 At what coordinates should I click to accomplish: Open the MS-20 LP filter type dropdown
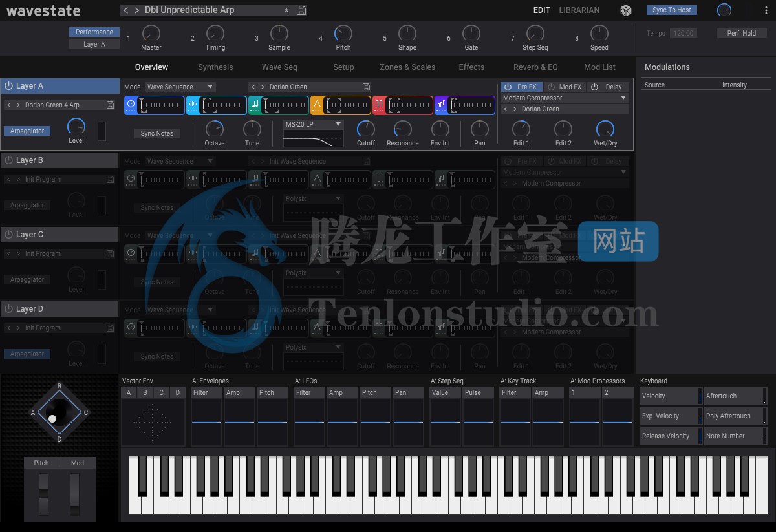point(314,124)
